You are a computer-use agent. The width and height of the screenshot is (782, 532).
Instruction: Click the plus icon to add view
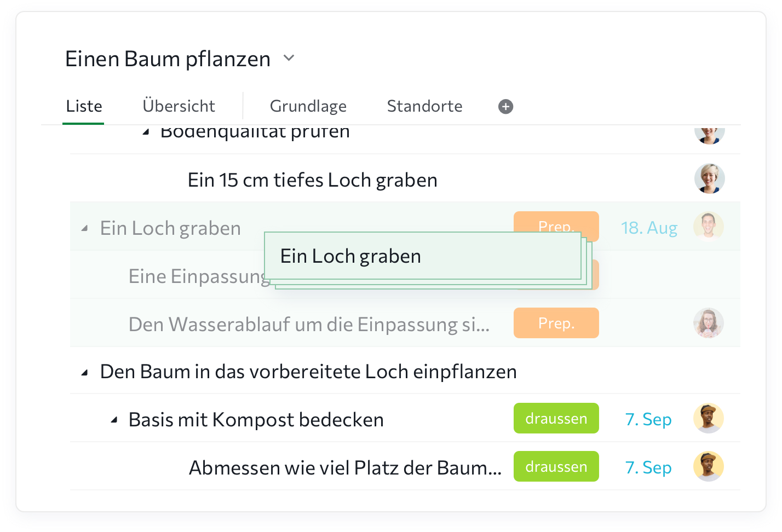pyautogui.click(x=505, y=107)
